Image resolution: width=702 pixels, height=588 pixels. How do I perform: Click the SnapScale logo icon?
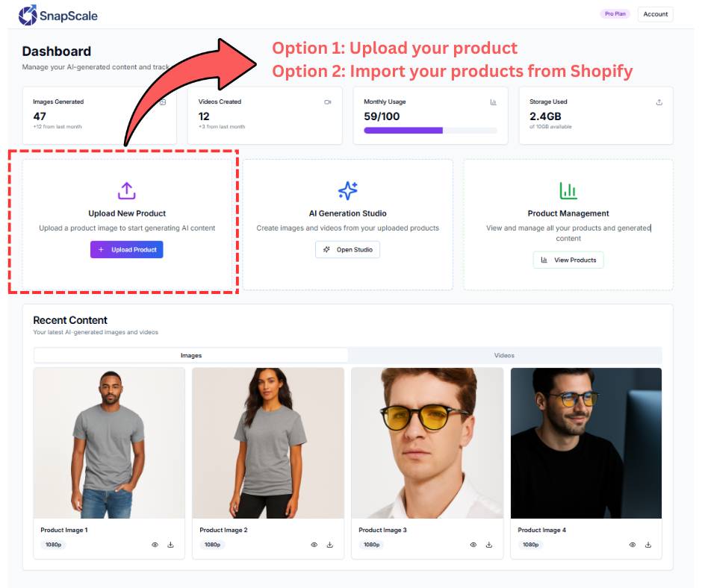(x=29, y=14)
